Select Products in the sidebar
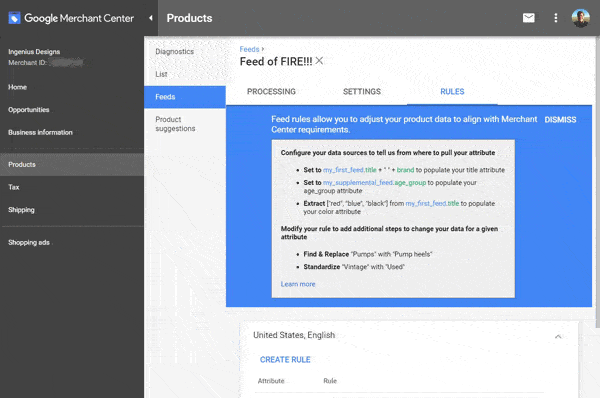Screen dimensions: 600x398 pos(72,165)
